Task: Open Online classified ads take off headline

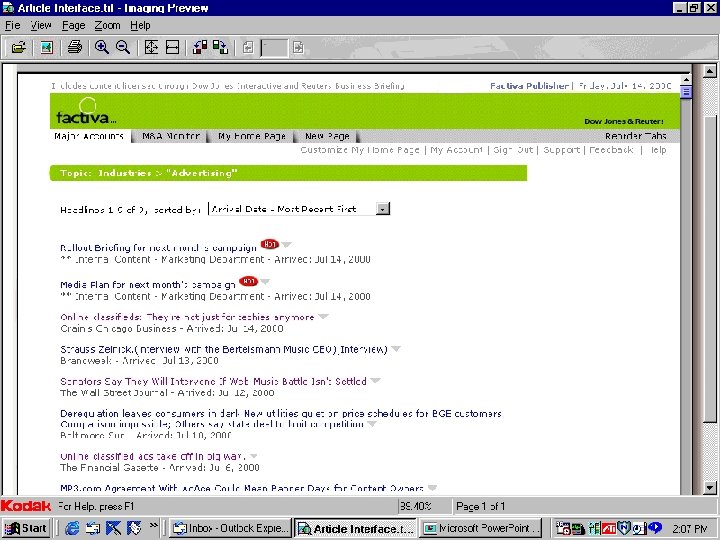Action: pos(152,456)
